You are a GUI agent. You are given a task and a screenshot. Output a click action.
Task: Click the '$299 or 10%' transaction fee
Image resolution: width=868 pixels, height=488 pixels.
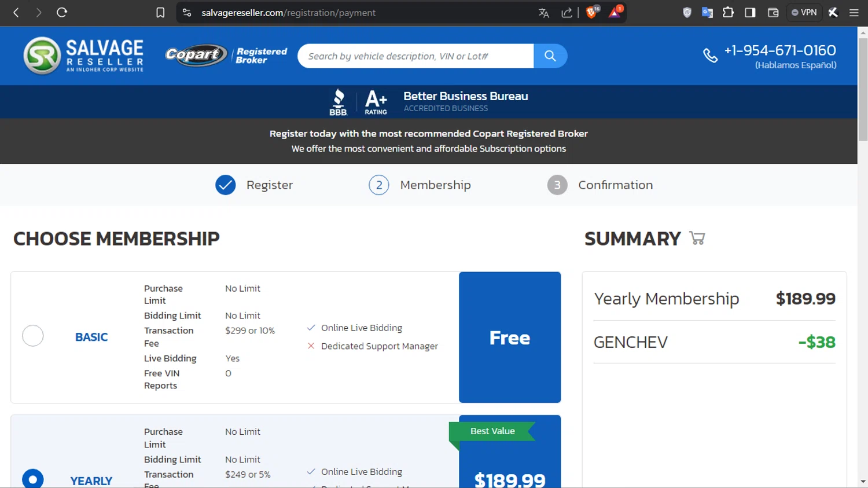(x=250, y=331)
